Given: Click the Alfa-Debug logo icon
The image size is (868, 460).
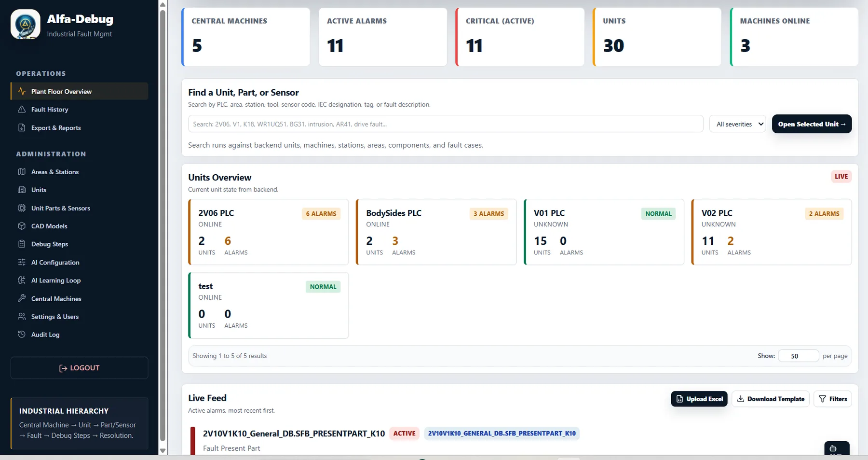Looking at the screenshot, I should tap(26, 24).
